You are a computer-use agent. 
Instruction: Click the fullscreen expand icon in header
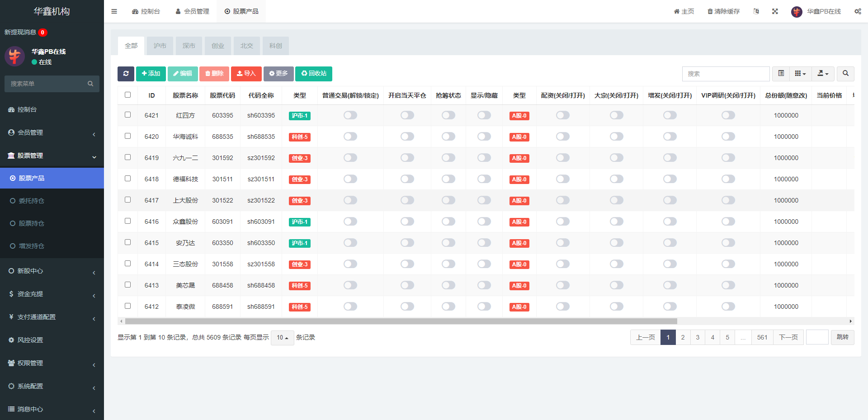point(775,11)
